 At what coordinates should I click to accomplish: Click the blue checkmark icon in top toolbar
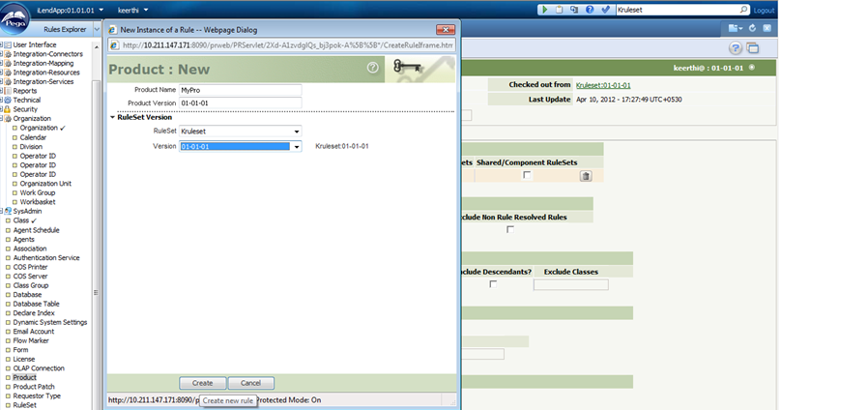(605, 10)
